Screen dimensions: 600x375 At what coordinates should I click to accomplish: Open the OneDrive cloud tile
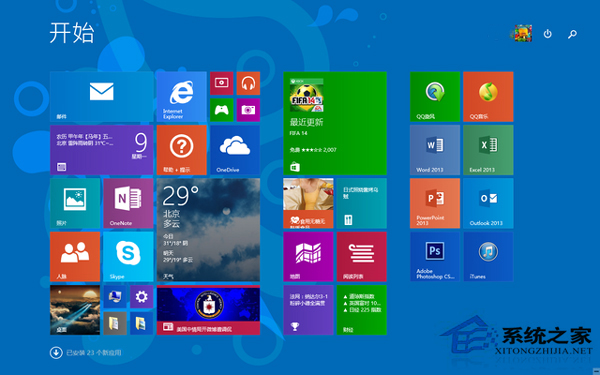[x=235, y=150]
